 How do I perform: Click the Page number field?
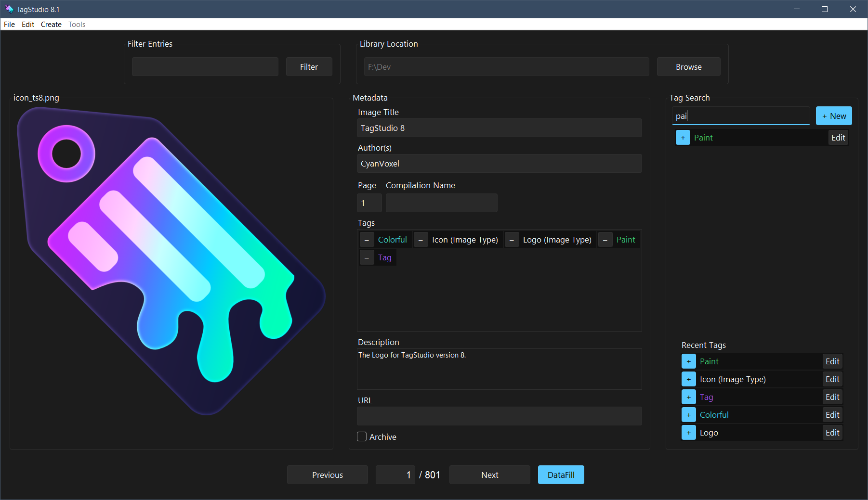tap(369, 203)
